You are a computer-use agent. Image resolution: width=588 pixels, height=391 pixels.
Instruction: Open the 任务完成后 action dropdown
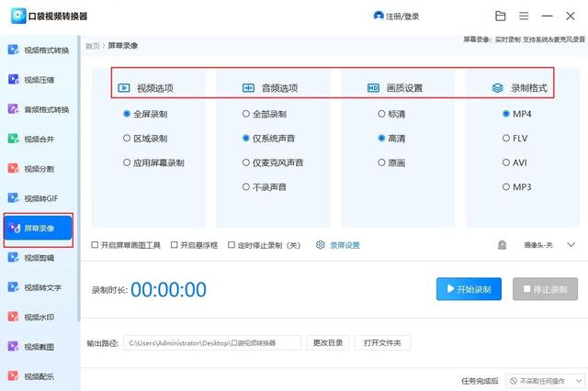[x=545, y=381]
